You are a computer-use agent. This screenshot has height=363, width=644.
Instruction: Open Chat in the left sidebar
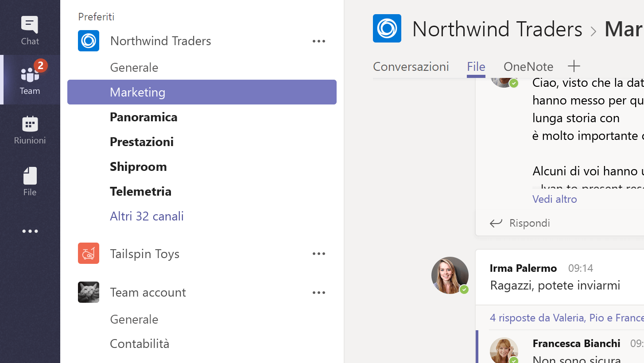pos(30,30)
